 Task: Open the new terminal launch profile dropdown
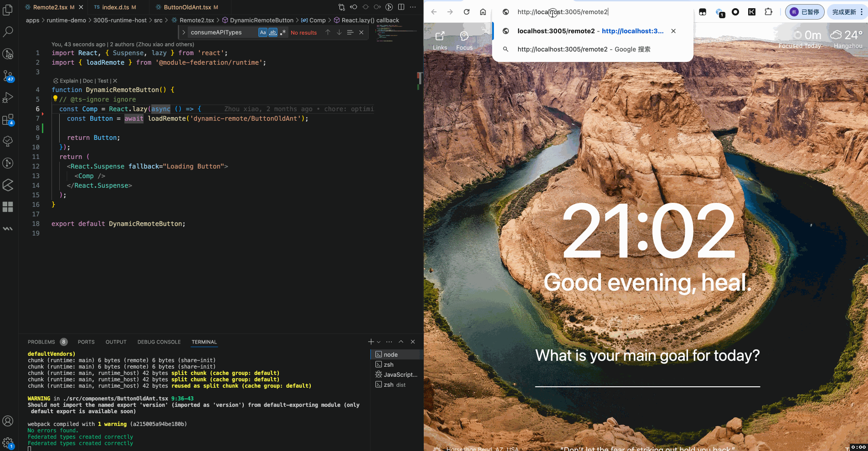379,342
